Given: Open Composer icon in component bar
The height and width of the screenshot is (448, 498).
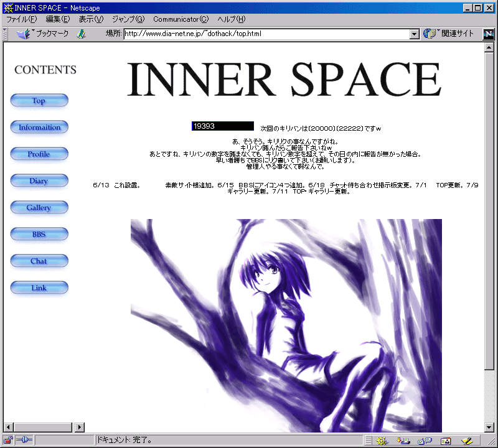Looking at the screenshot, I should (x=467, y=441).
